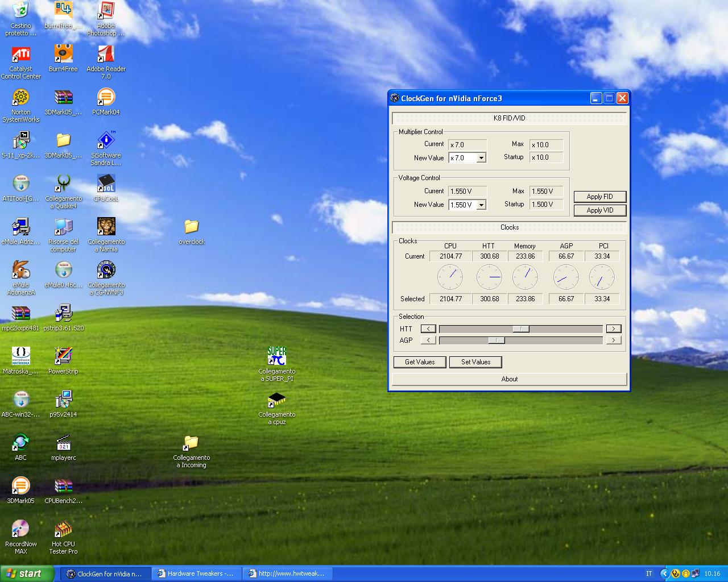The image size is (728, 582).
Task: Select the Clocks section header
Action: (x=510, y=227)
